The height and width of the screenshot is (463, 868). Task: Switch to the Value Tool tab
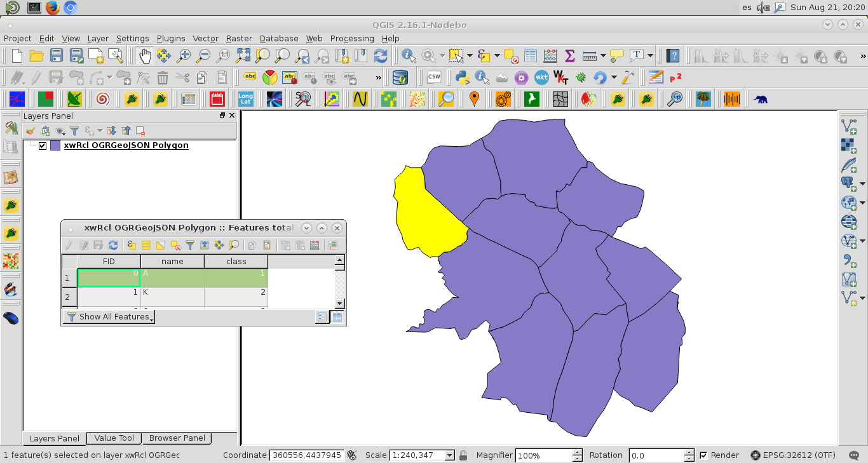tap(114, 438)
